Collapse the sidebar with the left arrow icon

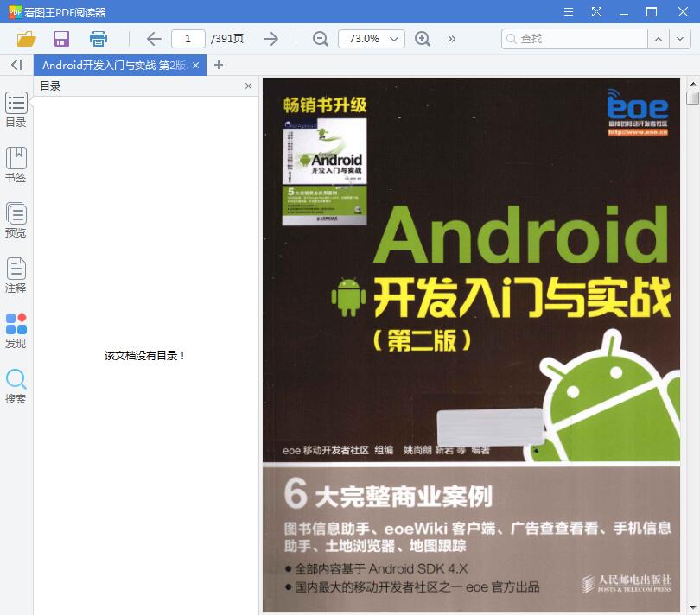(x=16, y=65)
